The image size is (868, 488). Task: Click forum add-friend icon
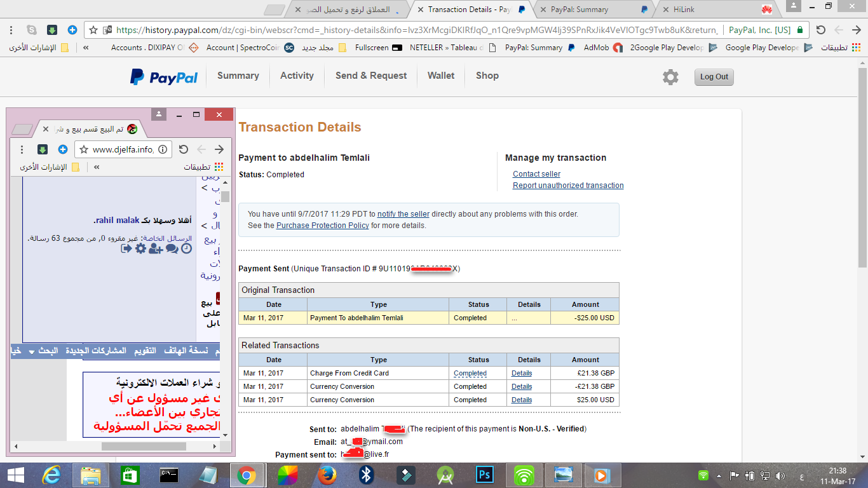point(156,248)
